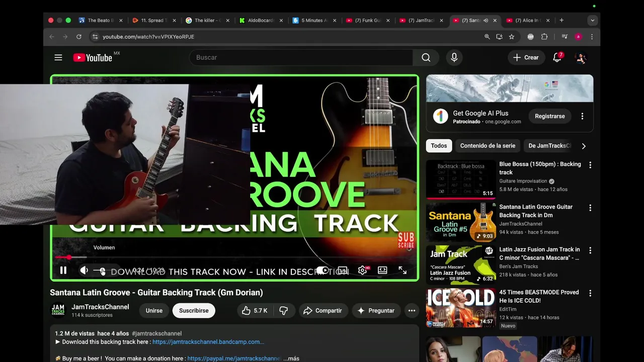Viewport: 644px width, 362px height.
Task: Select the Contenido de la serie chip
Action: pos(488,146)
